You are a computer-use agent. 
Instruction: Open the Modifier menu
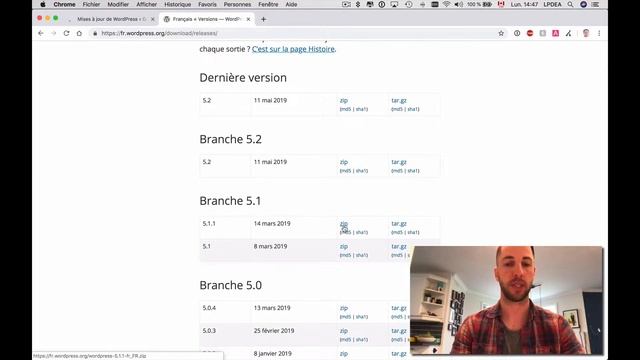pyautogui.click(x=118, y=4)
